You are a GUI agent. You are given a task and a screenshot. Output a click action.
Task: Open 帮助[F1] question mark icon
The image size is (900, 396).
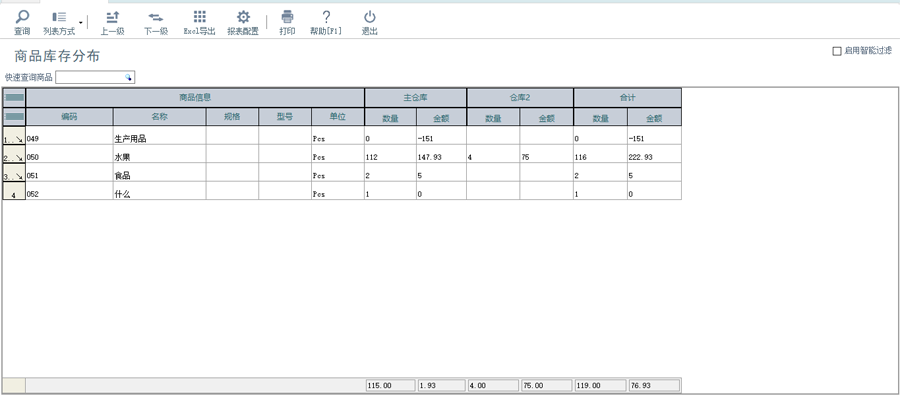326,17
